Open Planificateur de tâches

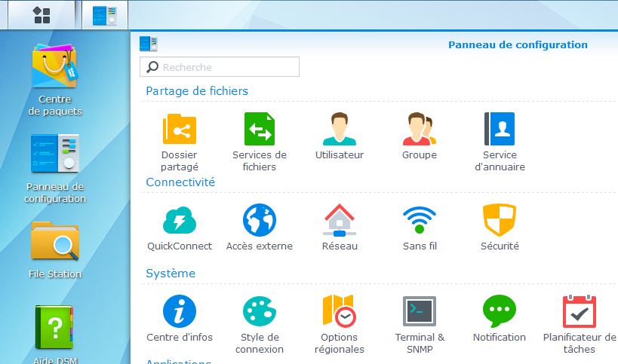coord(580,325)
